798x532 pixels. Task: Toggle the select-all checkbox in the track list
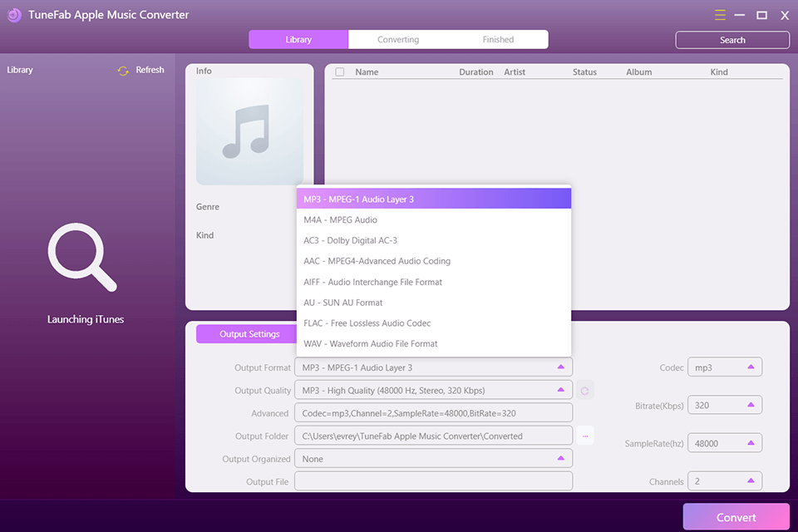pyautogui.click(x=340, y=71)
